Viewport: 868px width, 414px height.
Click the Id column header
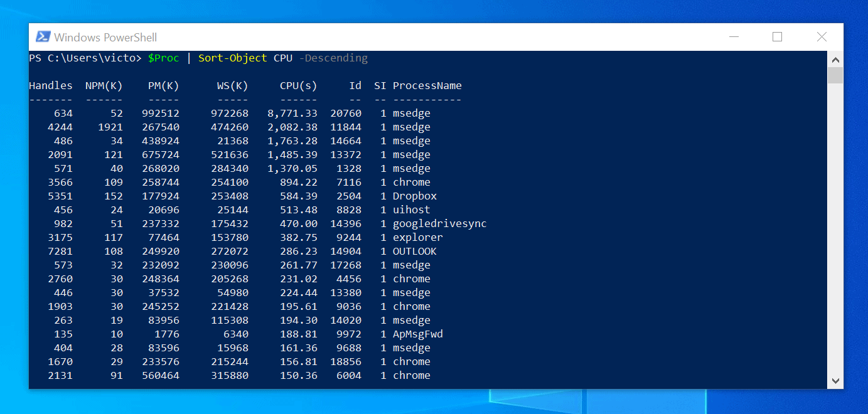[x=355, y=86]
